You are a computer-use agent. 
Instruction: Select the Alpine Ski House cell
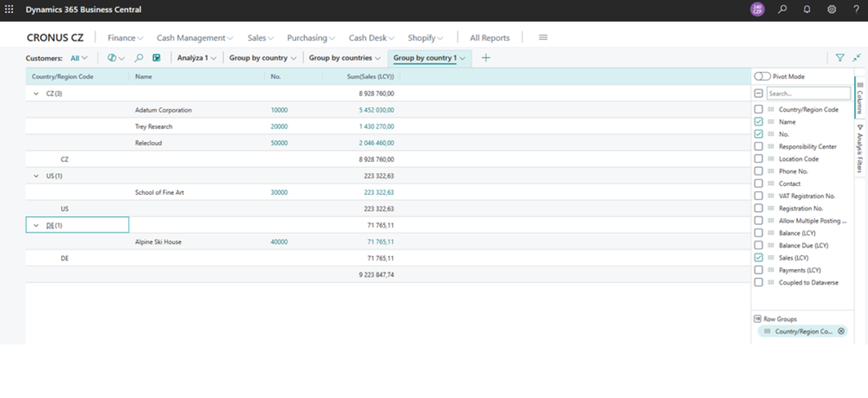coord(158,242)
